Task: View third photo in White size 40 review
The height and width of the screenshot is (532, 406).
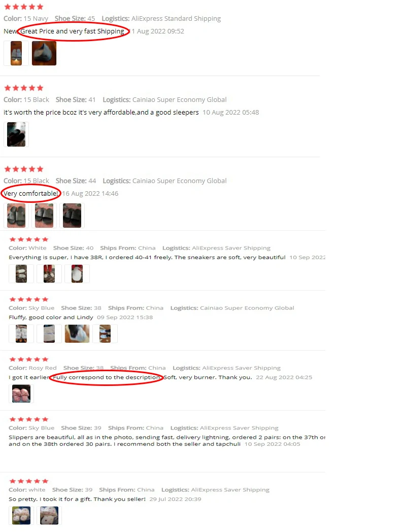Action: [x=77, y=273]
